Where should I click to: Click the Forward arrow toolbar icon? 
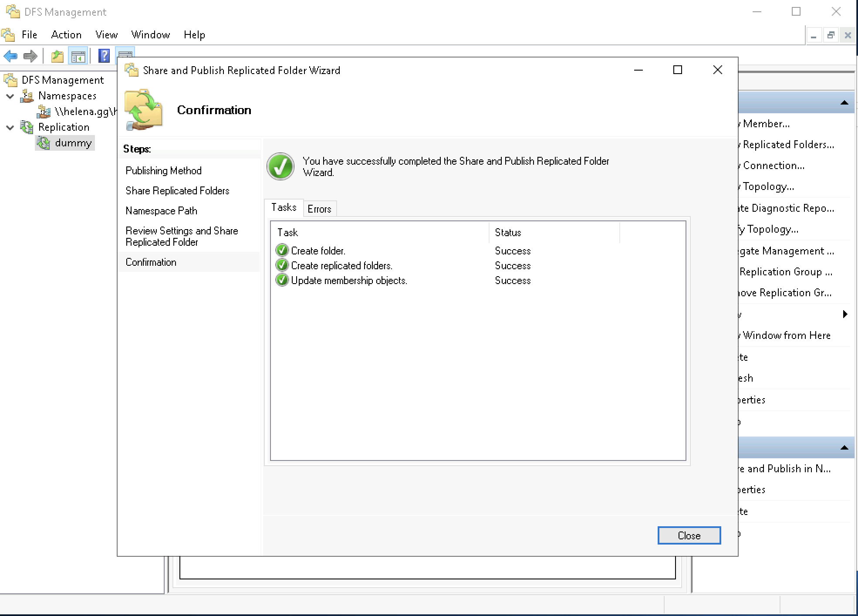[30, 56]
